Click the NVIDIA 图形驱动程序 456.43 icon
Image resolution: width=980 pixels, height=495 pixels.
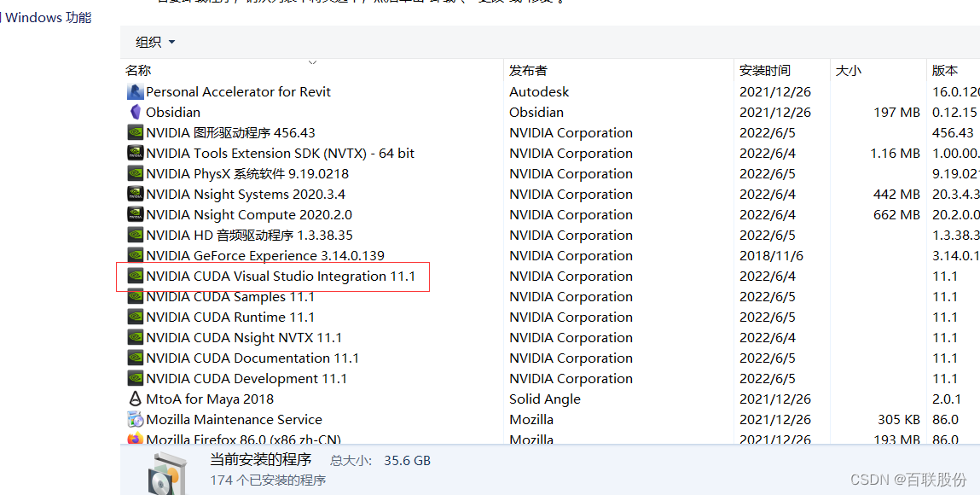click(x=135, y=132)
